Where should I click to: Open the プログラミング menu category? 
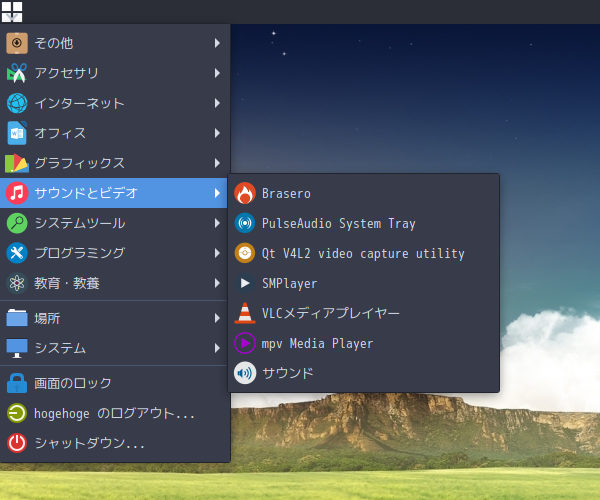[x=114, y=253]
